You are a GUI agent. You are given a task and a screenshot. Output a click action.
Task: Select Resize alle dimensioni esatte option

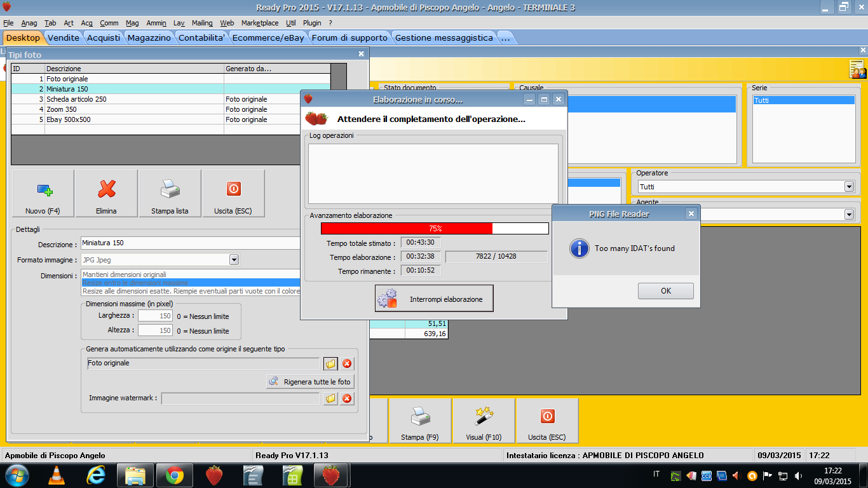[191, 291]
